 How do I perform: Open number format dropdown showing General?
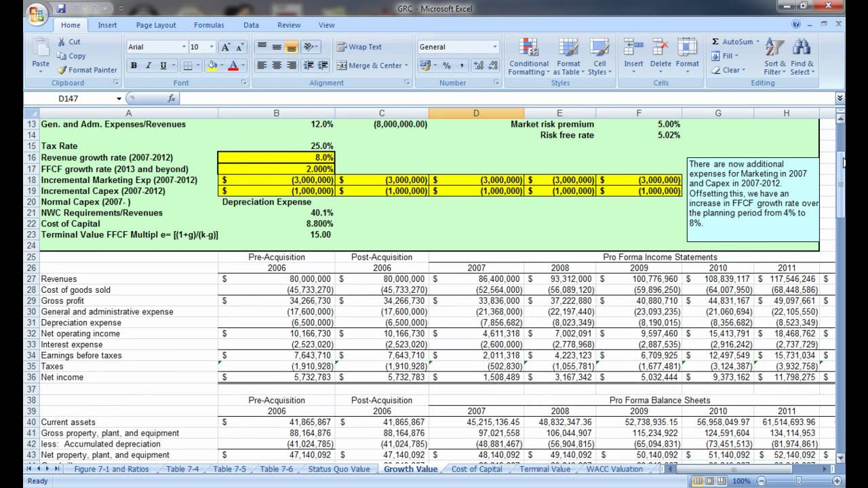[494, 47]
